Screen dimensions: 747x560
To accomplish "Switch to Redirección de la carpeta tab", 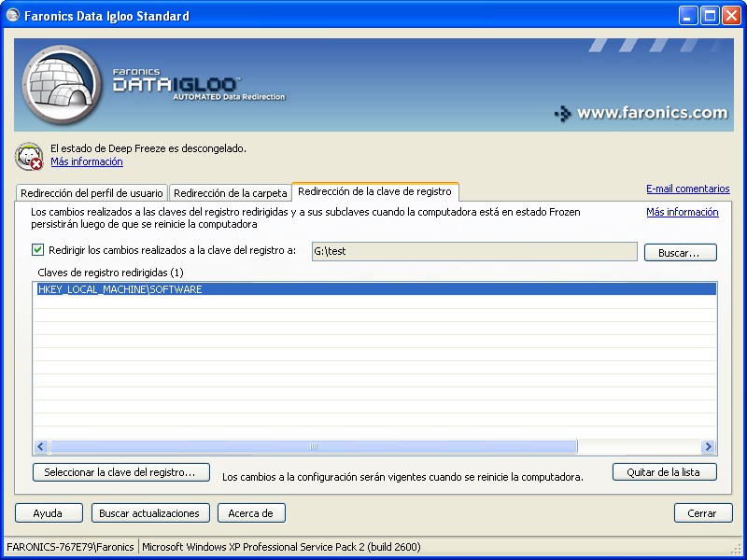I will coord(230,193).
